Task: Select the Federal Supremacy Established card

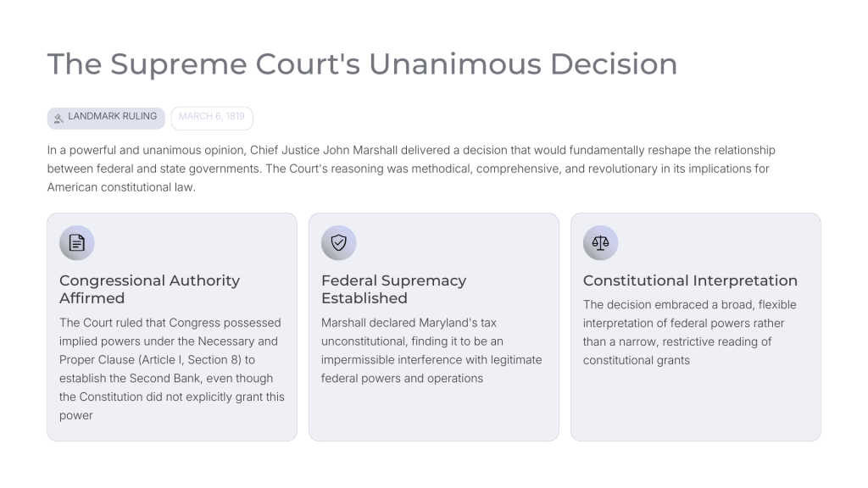Action: pos(434,327)
